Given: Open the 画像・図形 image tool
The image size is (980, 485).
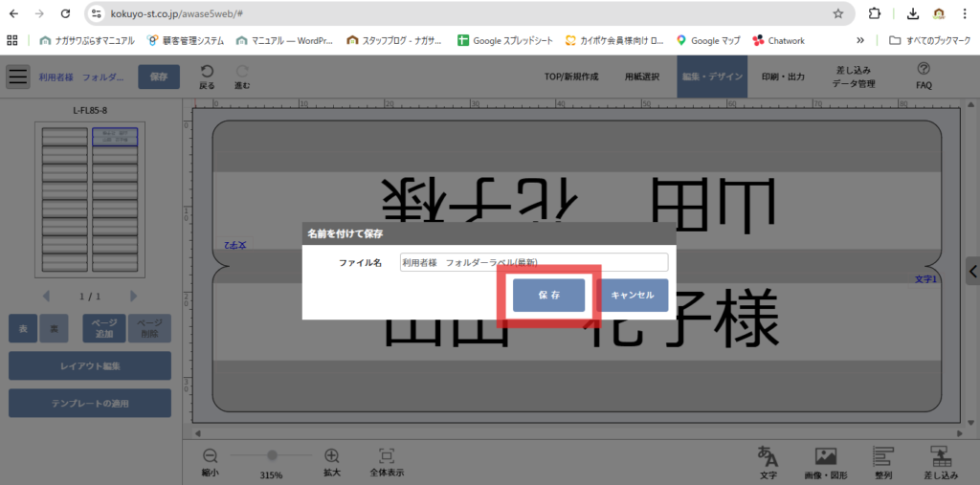Looking at the screenshot, I should (826, 456).
